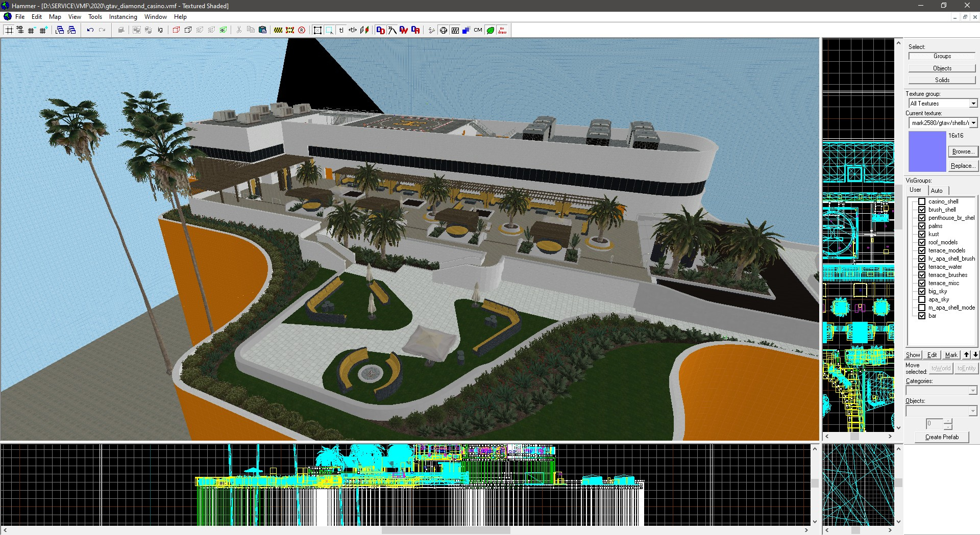
Task: Open the View menu
Action: (x=75, y=17)
